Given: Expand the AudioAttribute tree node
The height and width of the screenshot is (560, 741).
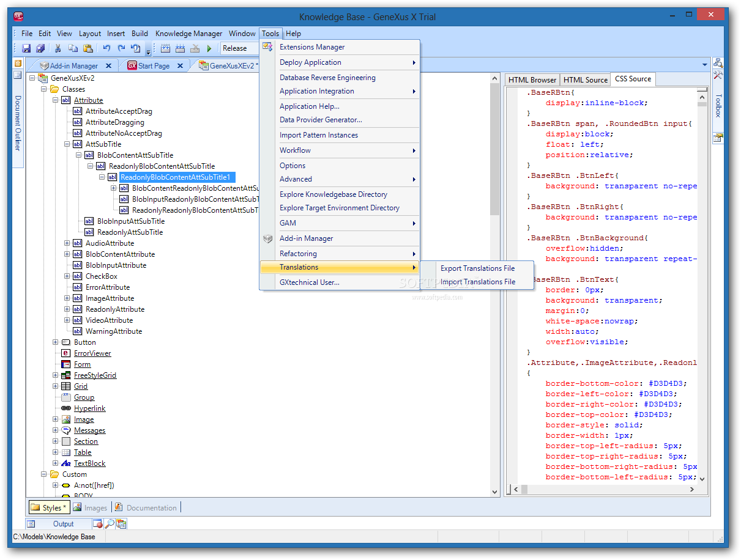Looking at the screenshot, I should pos(67,243).
